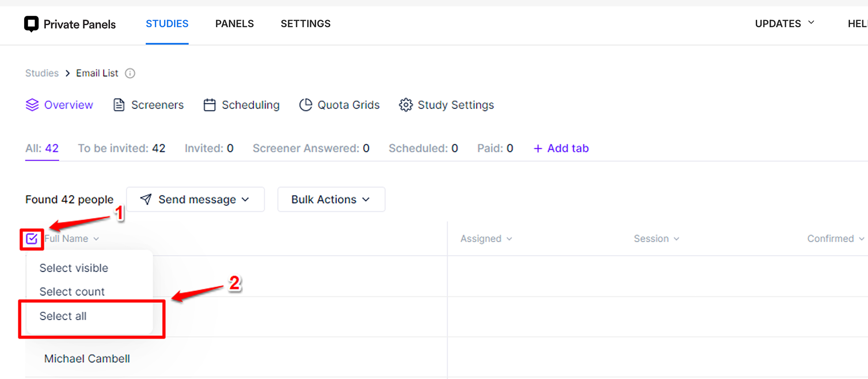The width and height of the screenshot is (868, 379).
Task: Open the Scheduling study tab
Action: pos(242,105)
